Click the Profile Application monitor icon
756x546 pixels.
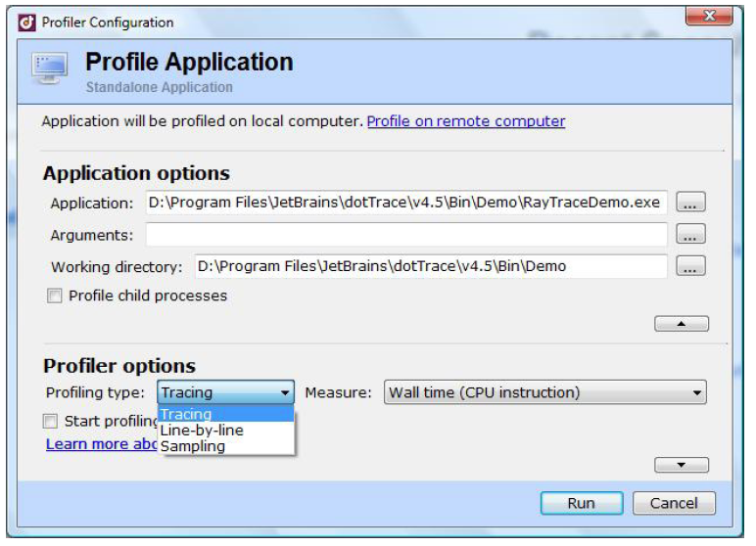tap(52, 72)
